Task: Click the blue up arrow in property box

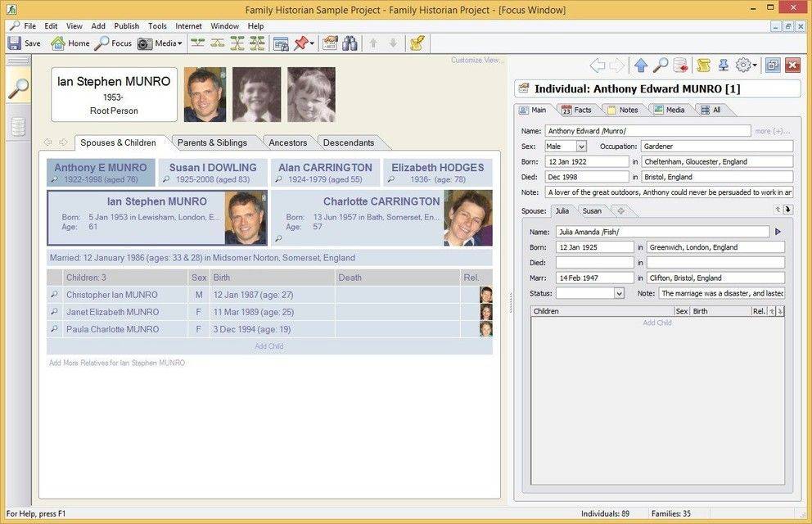Action: pyautogui.click(x=640, y=65)
